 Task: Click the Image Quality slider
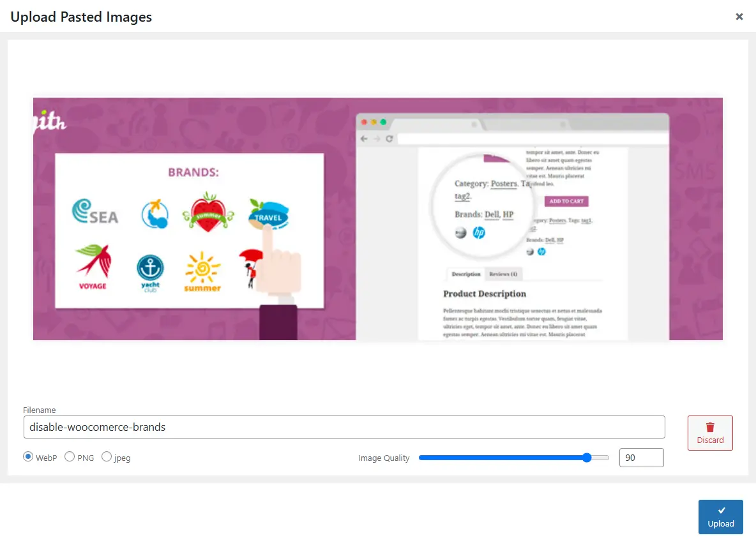pyautogui.click(x=514, y=458)
